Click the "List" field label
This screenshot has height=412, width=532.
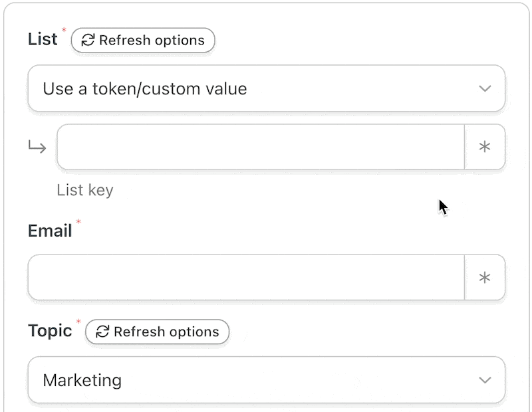[43, 40]
